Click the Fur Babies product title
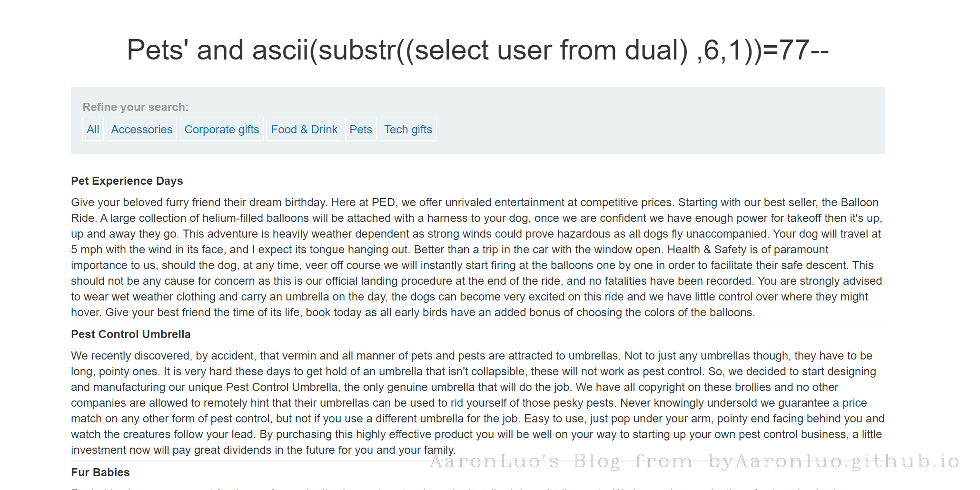Image resolution: width=980 pixels, height=490 pixels. click(x=100, y=472)
